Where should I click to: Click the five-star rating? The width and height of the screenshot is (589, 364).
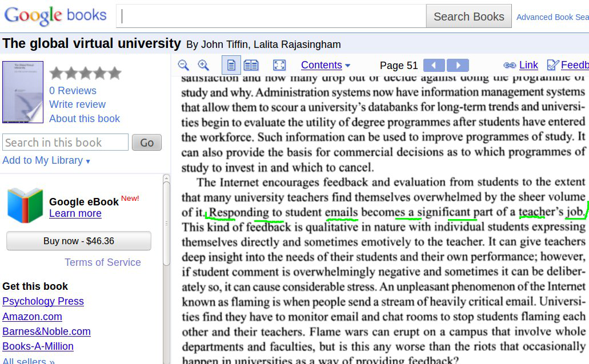point(85,73)
